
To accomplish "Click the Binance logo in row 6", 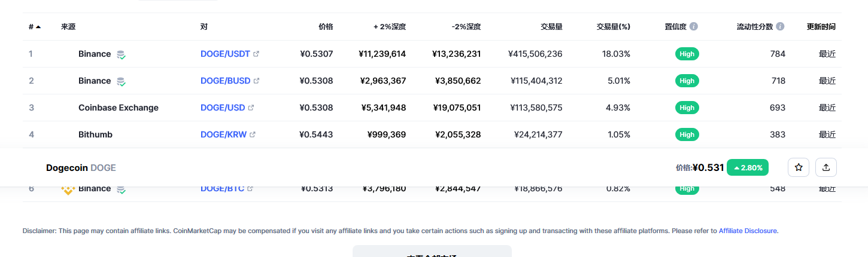I will pos(68,190).
